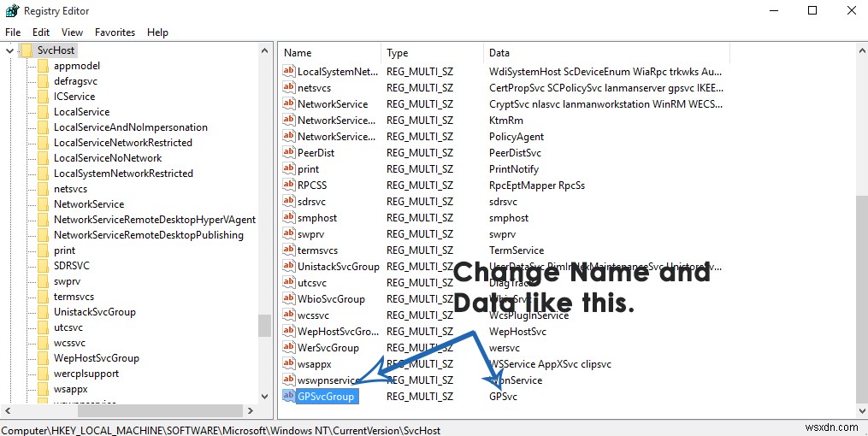
Task: Select the WepHostSvcGro... value name
Action: coord(339,332)
